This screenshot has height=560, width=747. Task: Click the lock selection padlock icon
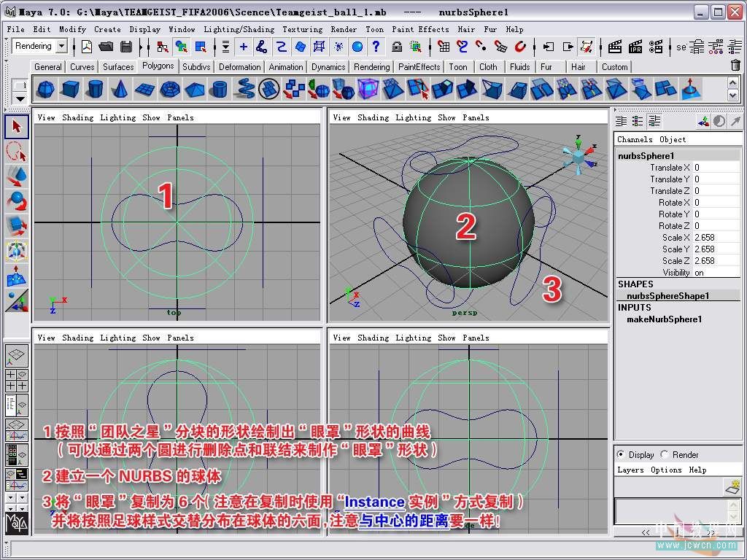point(396,47)
